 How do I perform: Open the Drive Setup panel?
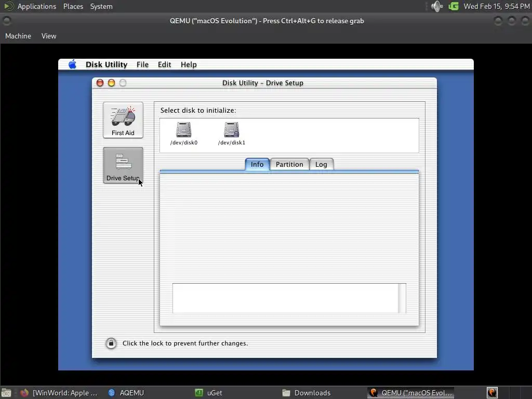(x=123, y=165)
